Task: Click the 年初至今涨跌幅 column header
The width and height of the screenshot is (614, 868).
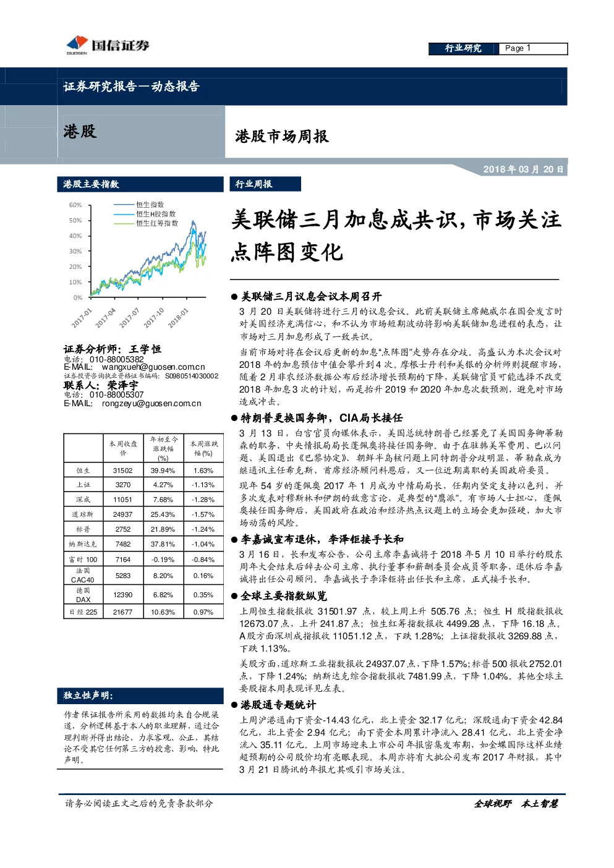Action: (163, 448)
